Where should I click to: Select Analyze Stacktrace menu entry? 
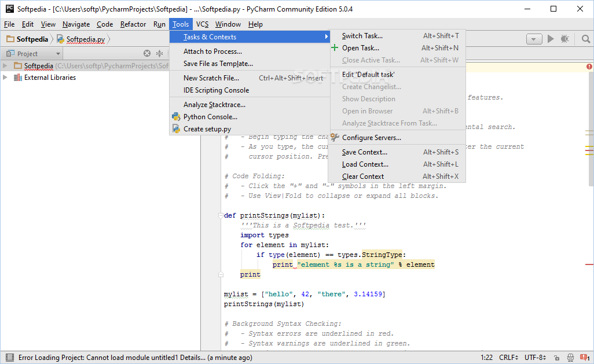(250, 105)
